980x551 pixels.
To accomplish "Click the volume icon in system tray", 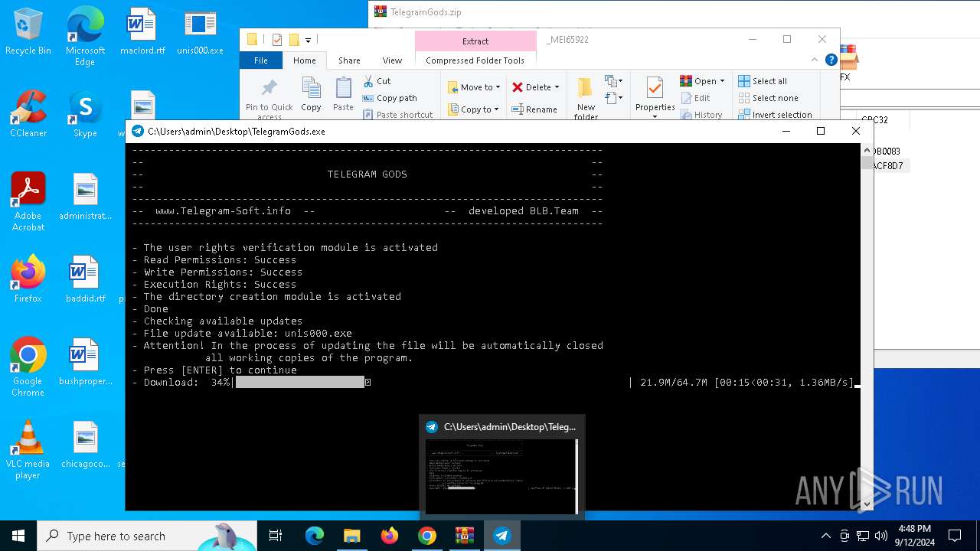I will click(x=880, y=536).
